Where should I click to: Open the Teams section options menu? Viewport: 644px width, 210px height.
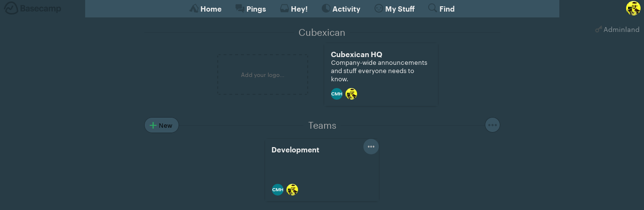click(493, 125)
